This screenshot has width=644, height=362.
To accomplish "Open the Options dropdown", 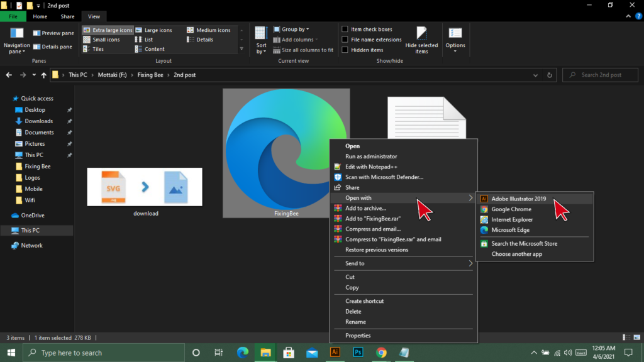I will (x=455, y=40).
